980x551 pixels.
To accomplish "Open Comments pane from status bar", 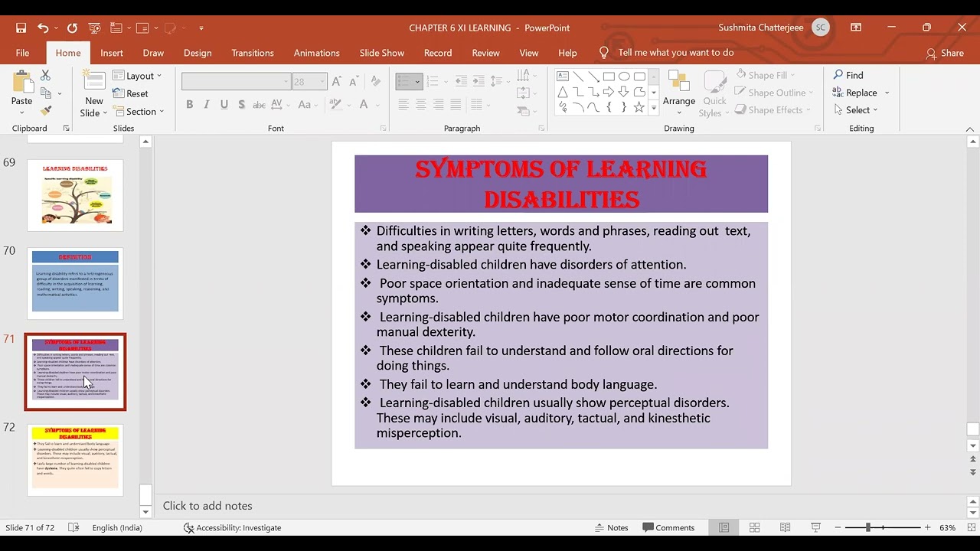I will 668,527.
